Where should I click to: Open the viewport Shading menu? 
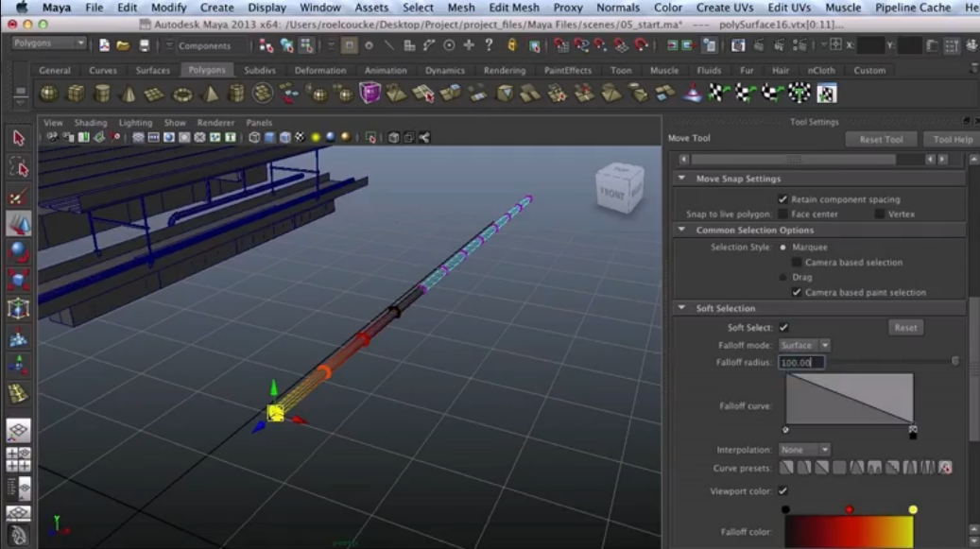(x=91, y=123)
